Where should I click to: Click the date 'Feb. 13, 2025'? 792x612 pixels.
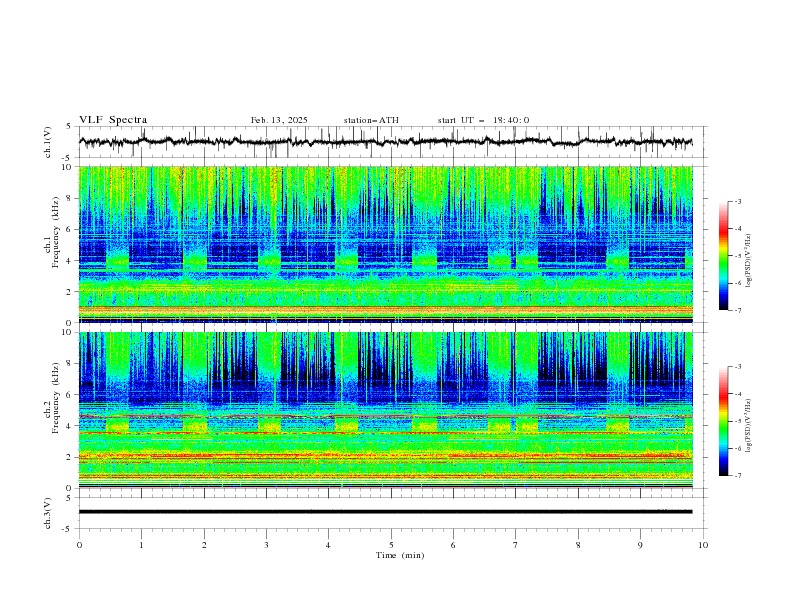click(279, 120)
